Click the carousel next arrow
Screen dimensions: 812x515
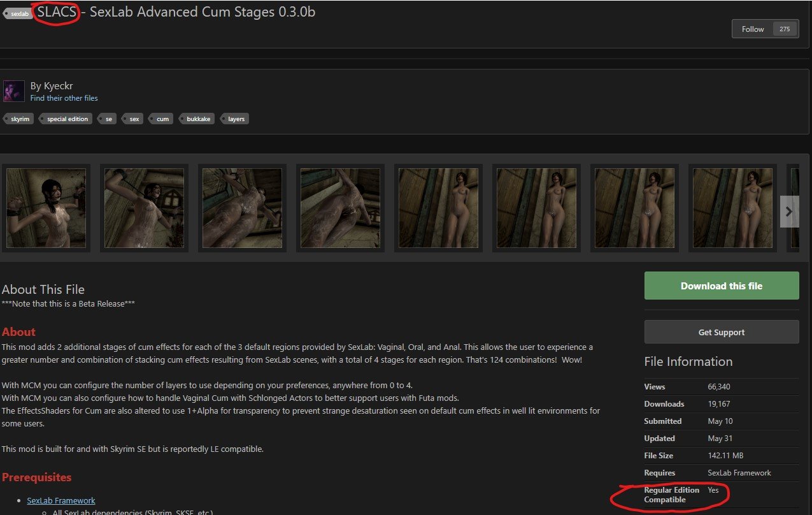tap(789, 212)
